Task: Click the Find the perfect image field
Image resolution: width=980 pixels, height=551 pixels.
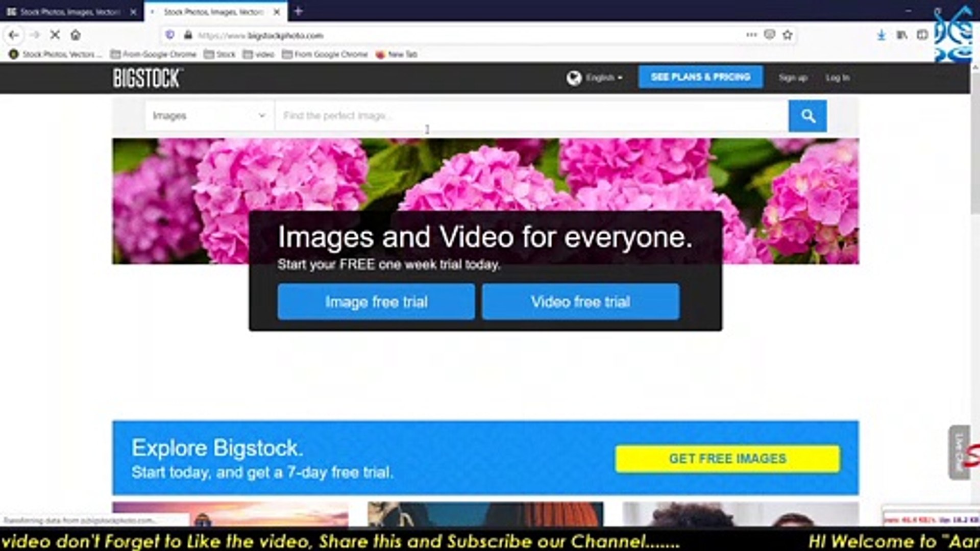Action: click(x=531, y=116)
